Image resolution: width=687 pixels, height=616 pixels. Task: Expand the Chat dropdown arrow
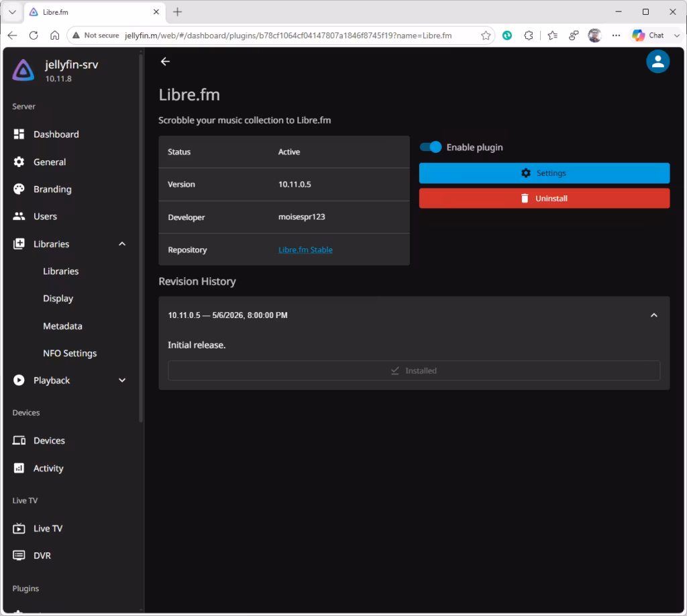point(676,36)
